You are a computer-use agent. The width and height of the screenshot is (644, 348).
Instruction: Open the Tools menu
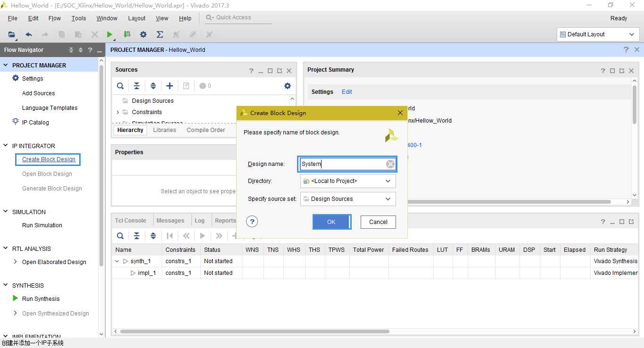pos(79,18)
